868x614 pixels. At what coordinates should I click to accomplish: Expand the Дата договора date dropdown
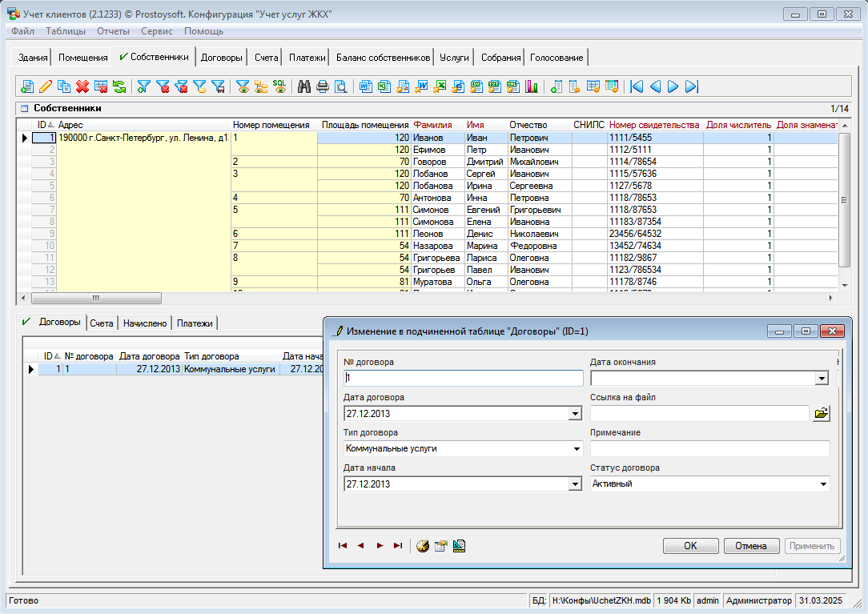pyautogui.click(x=574, y=414)
